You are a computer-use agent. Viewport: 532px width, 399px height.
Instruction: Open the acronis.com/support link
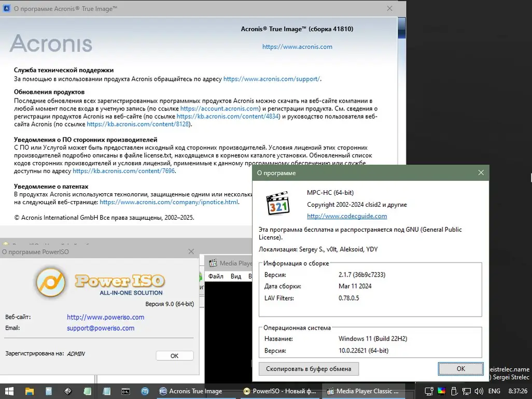coord(271,79)
